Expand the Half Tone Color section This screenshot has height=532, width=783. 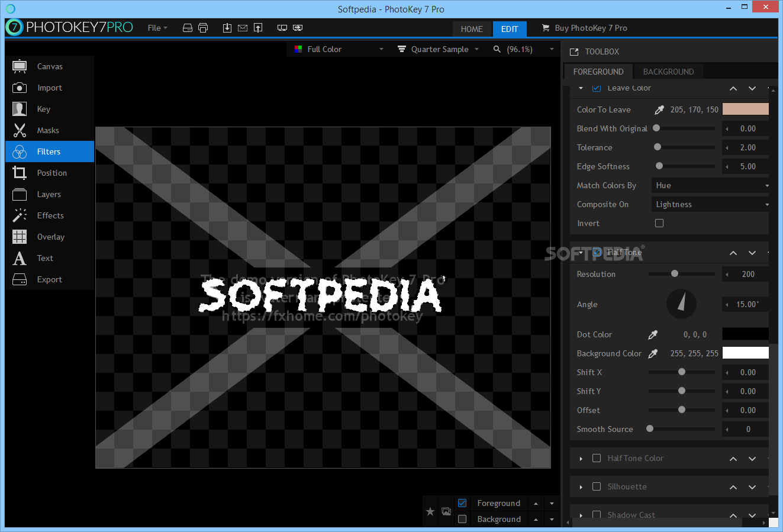[x=581, y=459]
